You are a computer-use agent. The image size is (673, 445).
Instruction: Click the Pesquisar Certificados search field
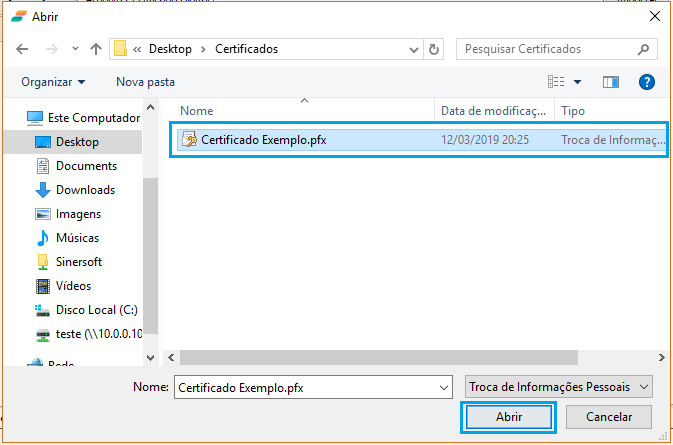(x=545, y=49)
